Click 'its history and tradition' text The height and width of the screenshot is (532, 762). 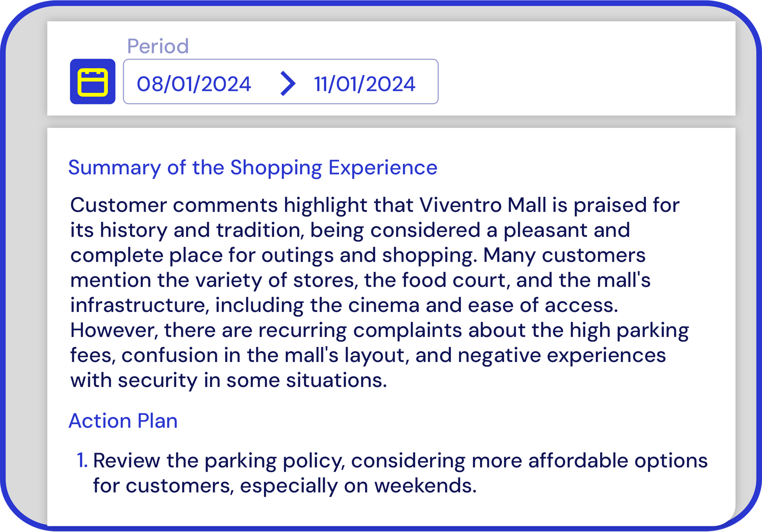pos(187,230)
